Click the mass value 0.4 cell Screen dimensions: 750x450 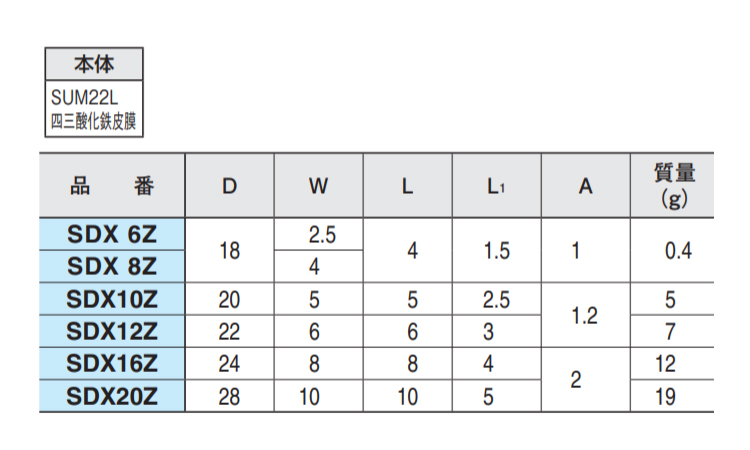(x=677, y=251)
